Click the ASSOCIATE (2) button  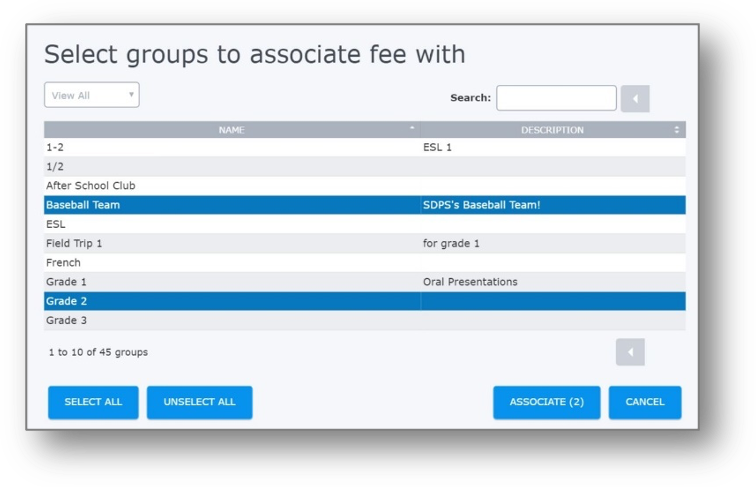547,402
